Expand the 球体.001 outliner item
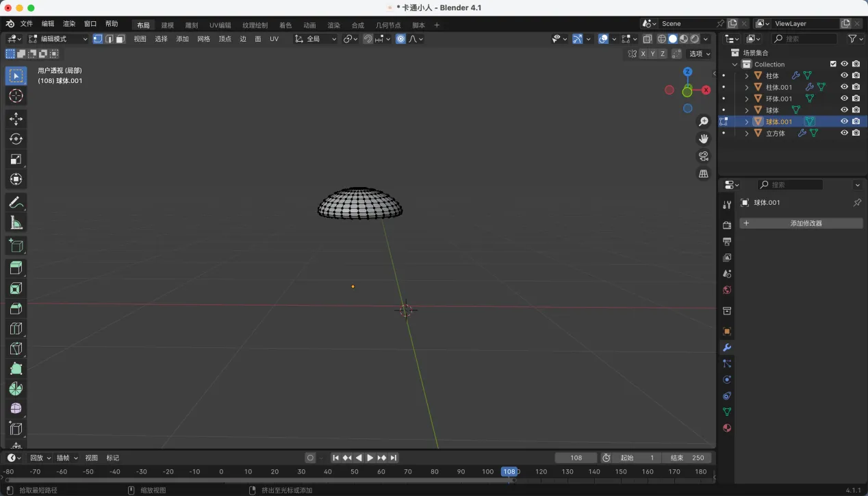Image resolution: width=868 pixels, height=496 pixels. [x=747, y=122]
